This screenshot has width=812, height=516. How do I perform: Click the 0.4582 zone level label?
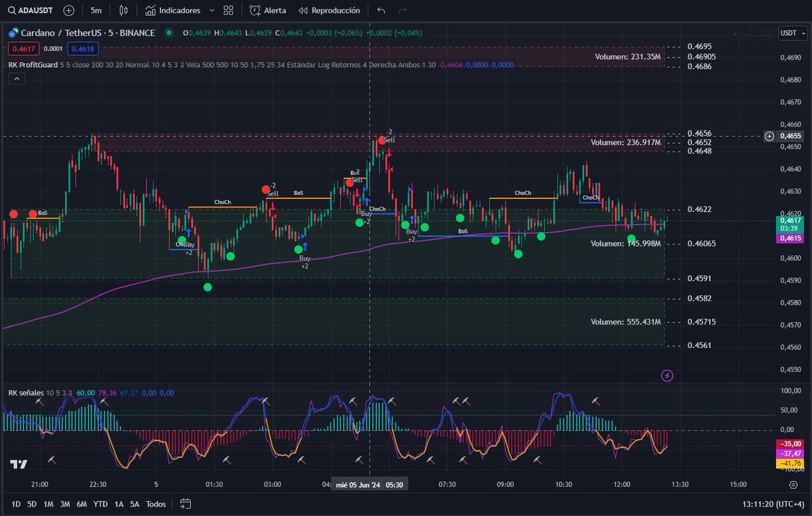click(699, 299)
